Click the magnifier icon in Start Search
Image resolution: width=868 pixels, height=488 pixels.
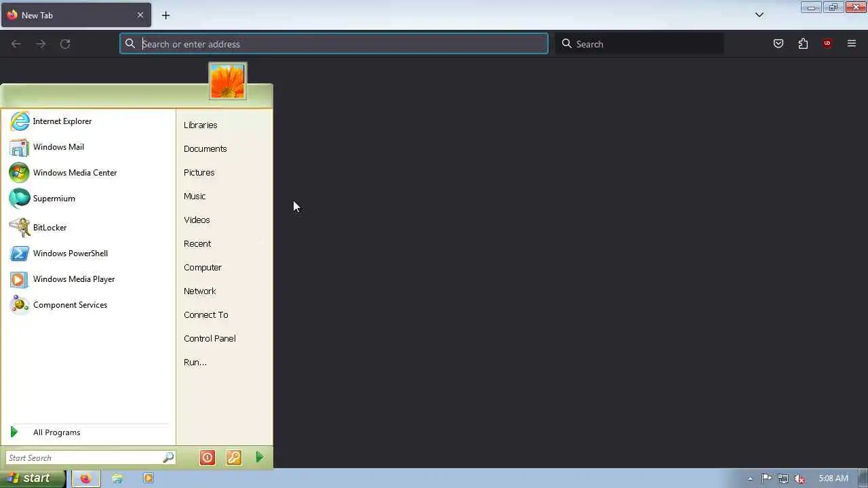click(168, 458)
